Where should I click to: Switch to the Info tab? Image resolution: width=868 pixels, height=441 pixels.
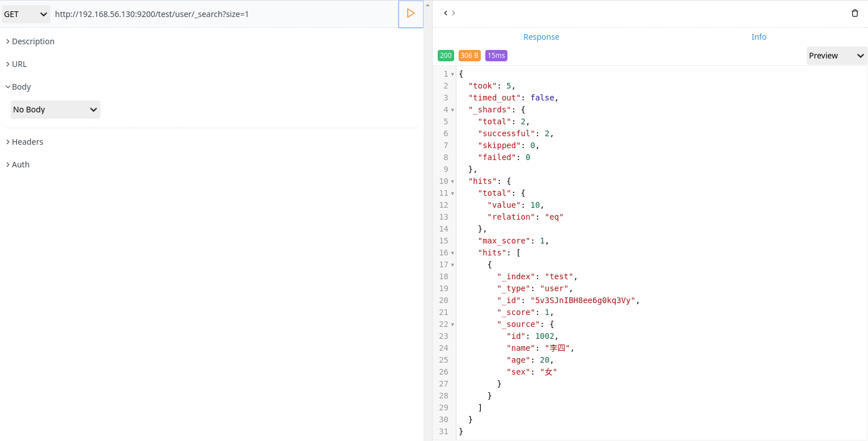pos(759,36)
